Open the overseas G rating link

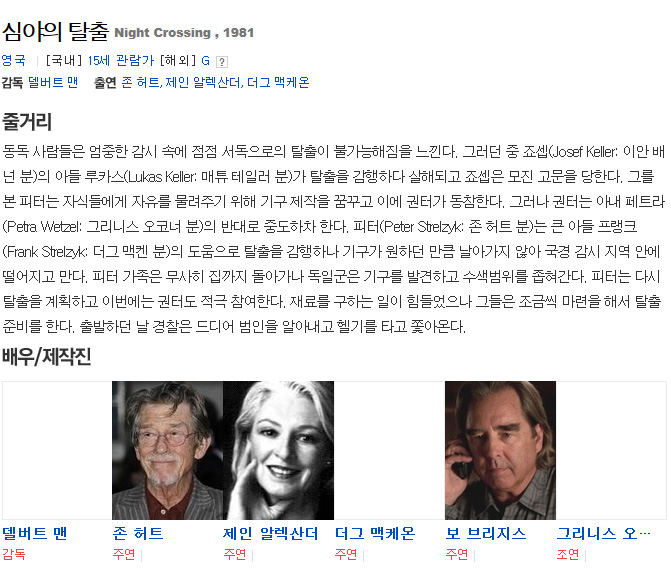point(205,61)
